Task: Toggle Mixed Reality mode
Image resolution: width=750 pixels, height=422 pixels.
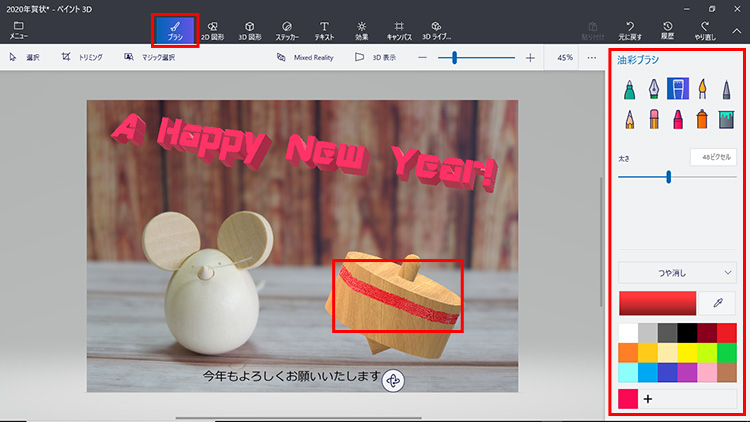Action: 307,58
